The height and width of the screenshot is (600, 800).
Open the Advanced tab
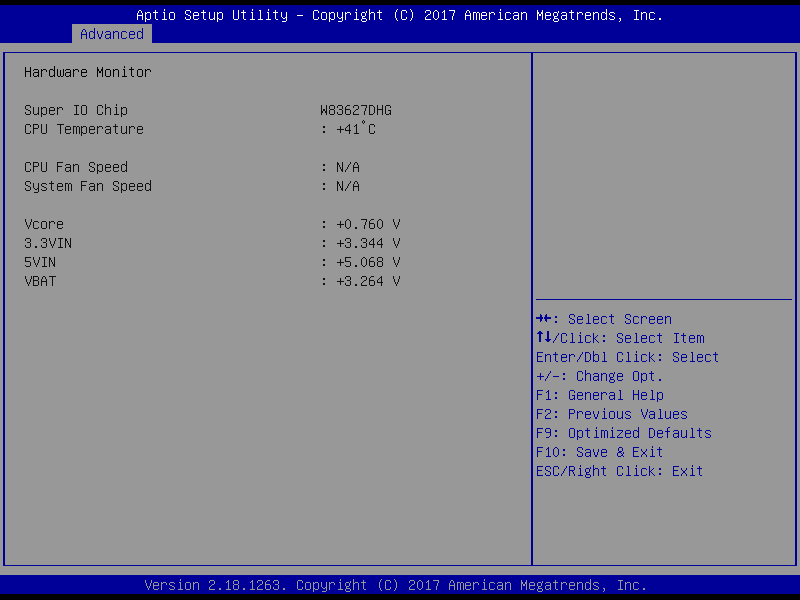(112, 34)
